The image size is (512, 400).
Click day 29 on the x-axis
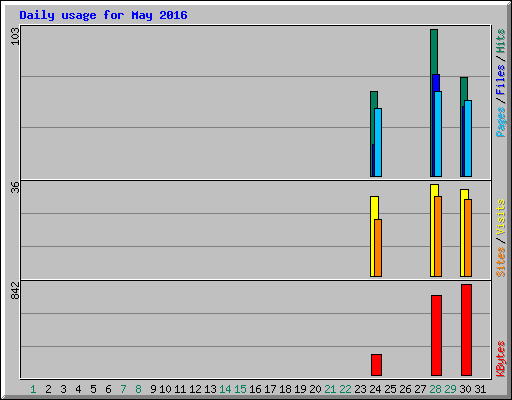(x=450, y=389)
